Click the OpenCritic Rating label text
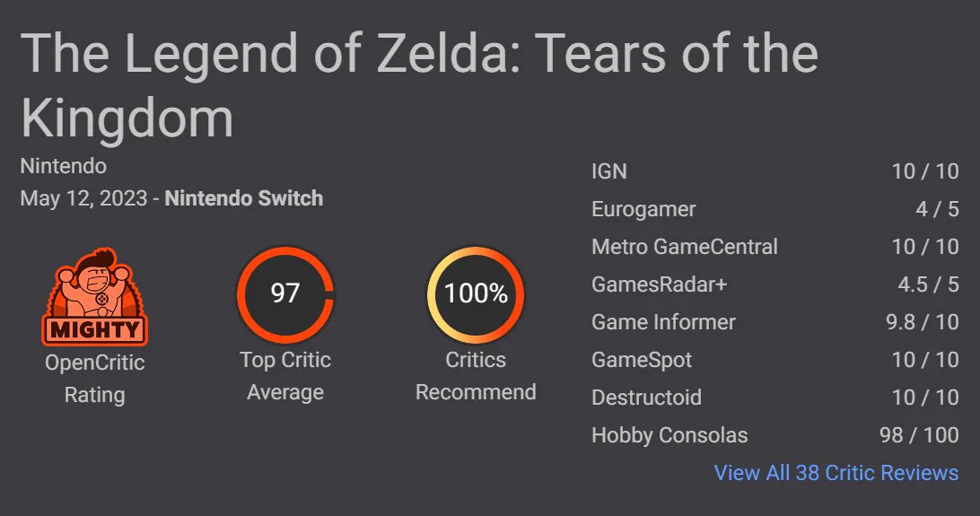The image size is (980, 516). coord(95,379)
